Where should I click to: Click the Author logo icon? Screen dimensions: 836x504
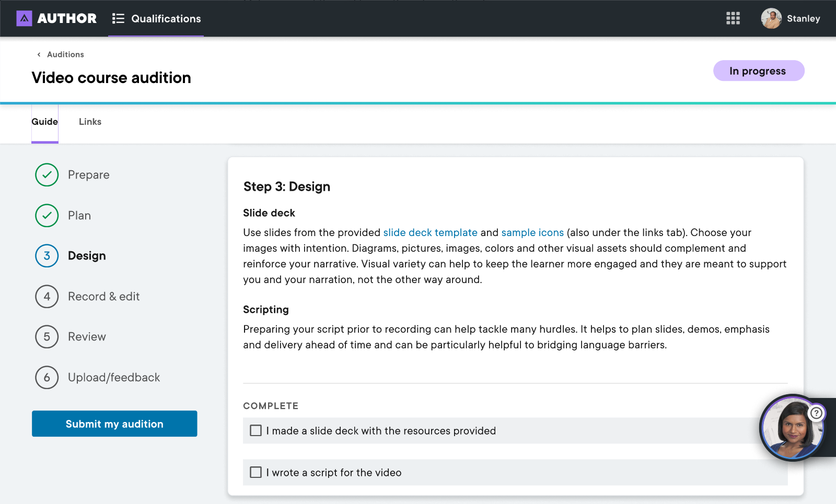tap(24, 19)
